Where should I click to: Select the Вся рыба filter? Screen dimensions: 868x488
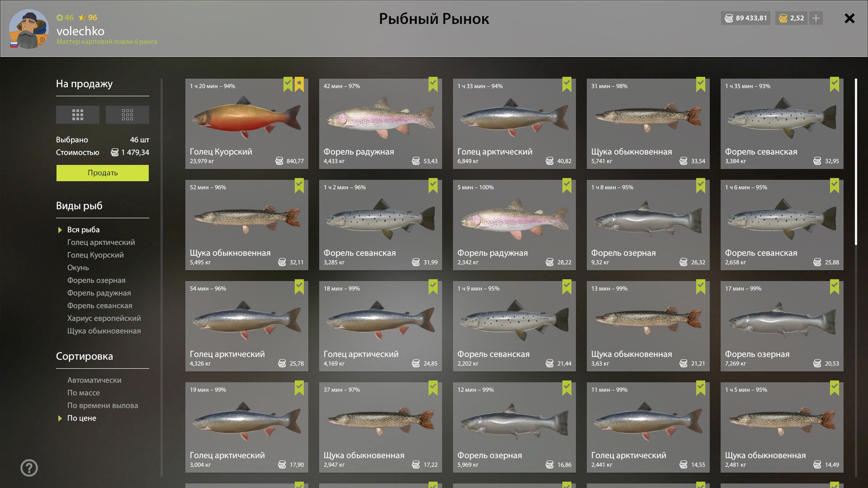(x=84, y=230)
